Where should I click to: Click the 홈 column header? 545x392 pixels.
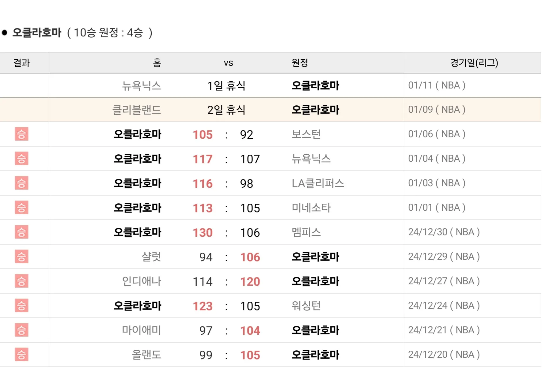tap(157, 63)
